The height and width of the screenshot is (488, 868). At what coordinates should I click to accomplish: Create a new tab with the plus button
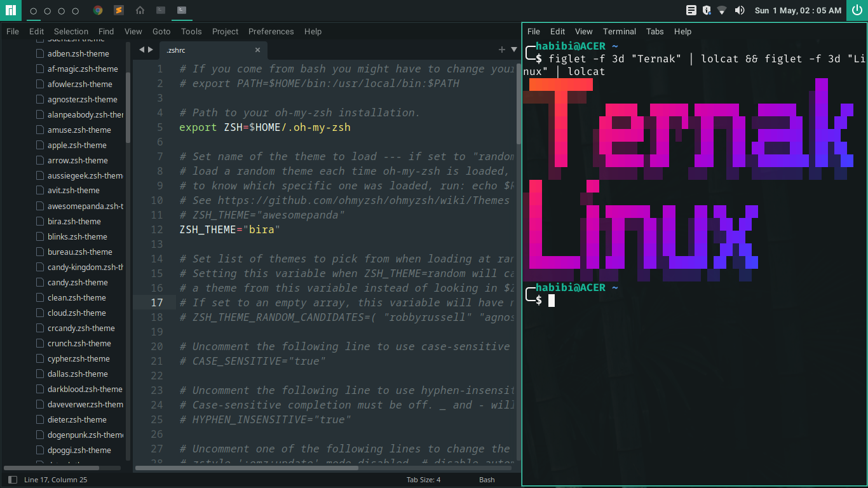tap(501, 50)
